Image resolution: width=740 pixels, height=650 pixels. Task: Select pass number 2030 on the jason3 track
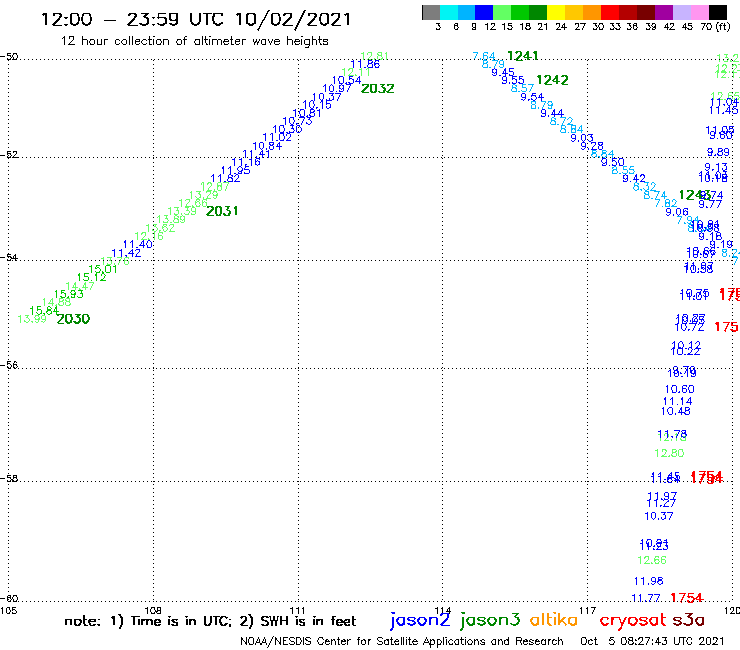[73, 319]
